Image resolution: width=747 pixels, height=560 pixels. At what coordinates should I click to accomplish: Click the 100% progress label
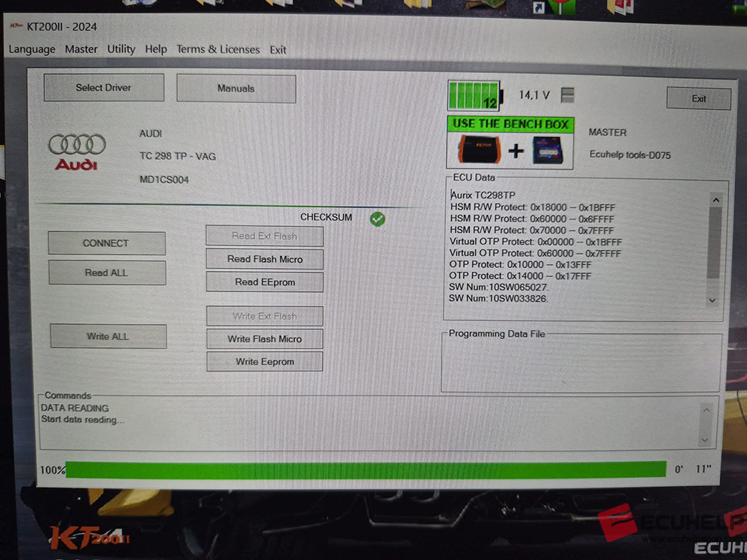click(x=52, y=470)
